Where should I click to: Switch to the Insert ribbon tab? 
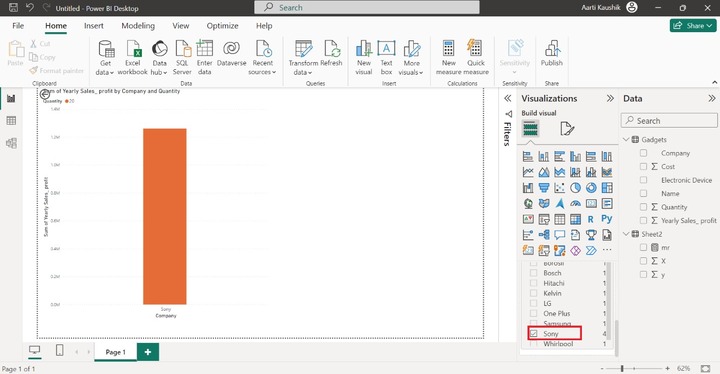coord(94,26)
